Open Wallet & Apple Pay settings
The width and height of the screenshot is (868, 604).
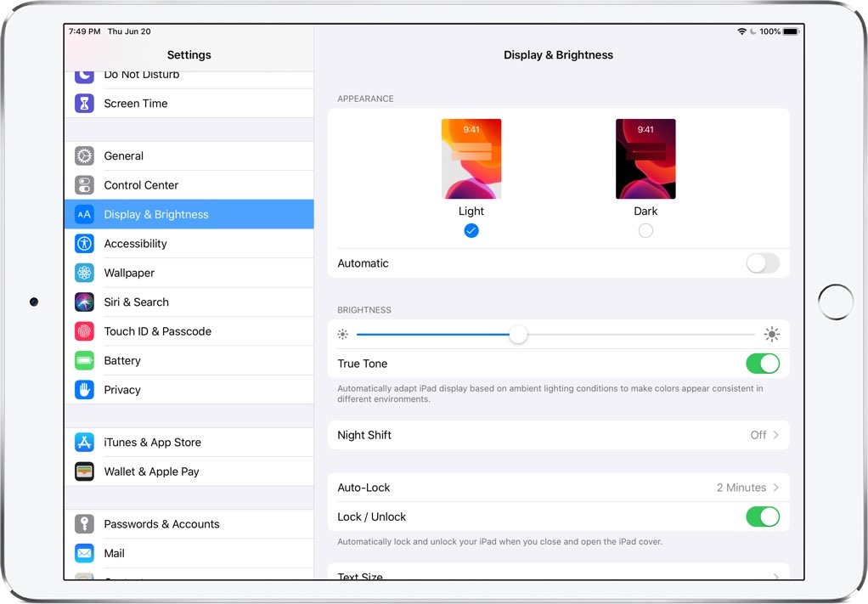[x=189, y=471]
